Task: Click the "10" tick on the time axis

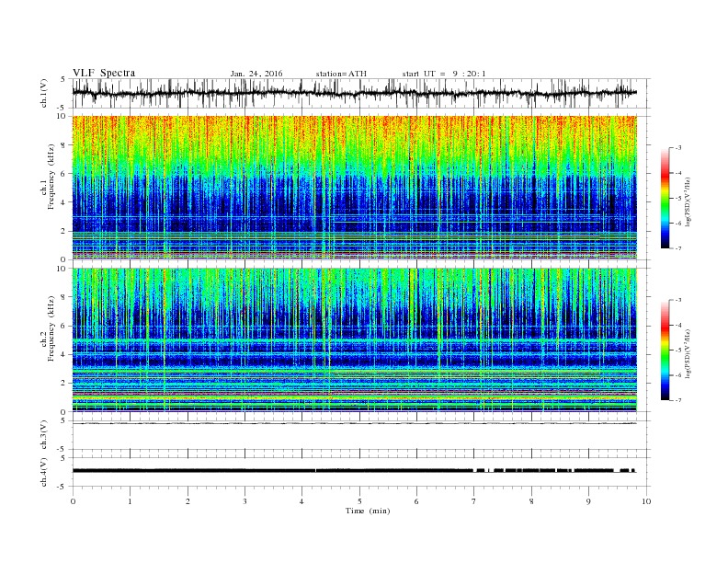Action: (x=646, y=501)
